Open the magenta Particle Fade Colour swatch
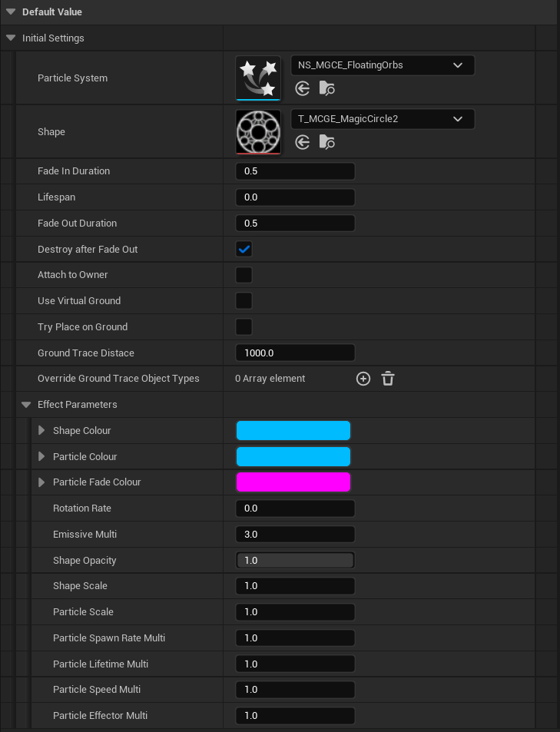Viewport: 560px width, 732px height. pyautogui.click(x=293, y=482)
